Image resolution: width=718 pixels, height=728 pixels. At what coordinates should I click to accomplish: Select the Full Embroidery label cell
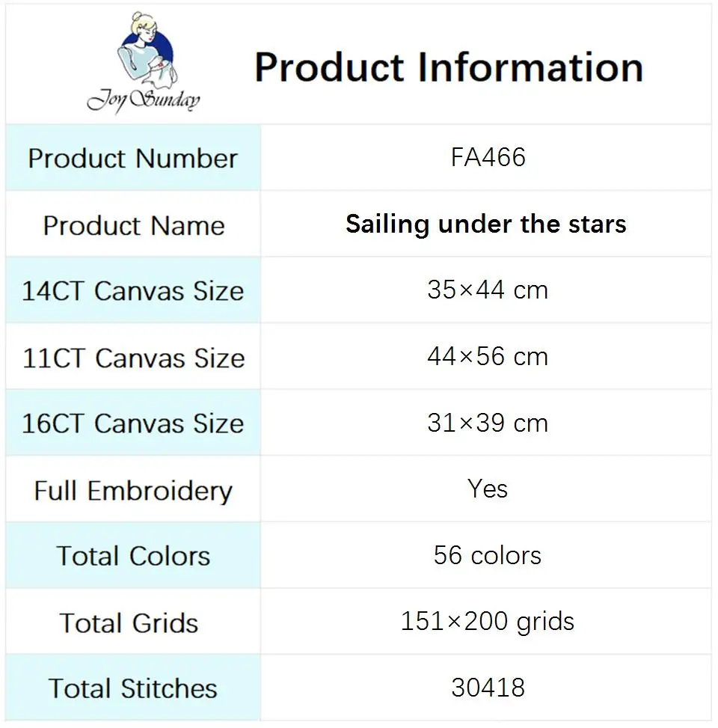(x=133, y=490)
